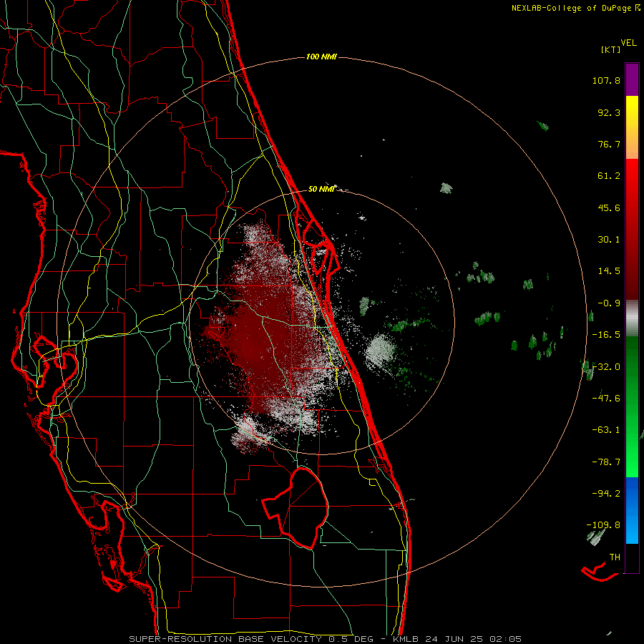Click the TH label near the scale bottom

tap(615, 557)
